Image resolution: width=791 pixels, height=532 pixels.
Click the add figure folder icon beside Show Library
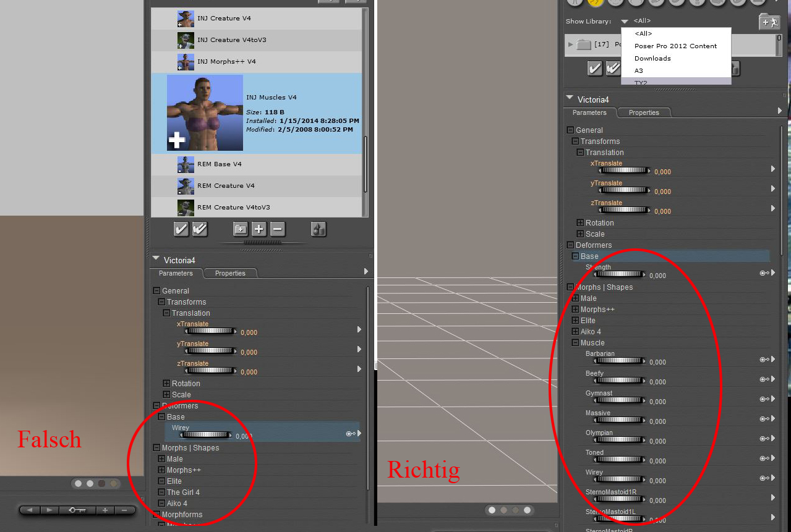point(769,22)
